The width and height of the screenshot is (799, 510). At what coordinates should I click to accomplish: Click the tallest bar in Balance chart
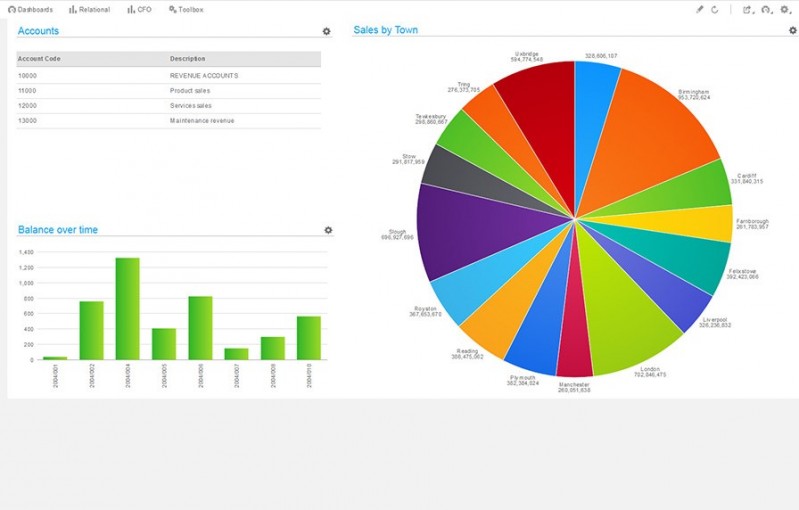127,308
